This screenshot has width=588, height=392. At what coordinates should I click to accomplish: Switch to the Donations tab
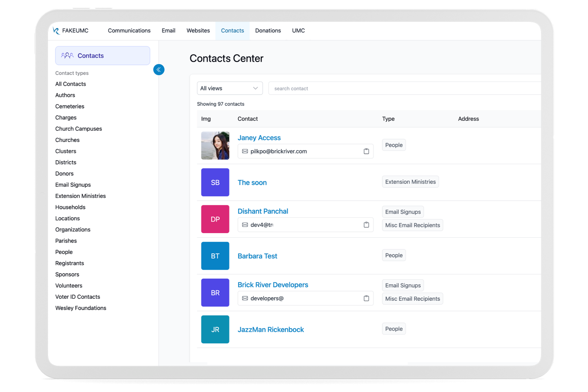pyautogui.click(x=268, y=30)
